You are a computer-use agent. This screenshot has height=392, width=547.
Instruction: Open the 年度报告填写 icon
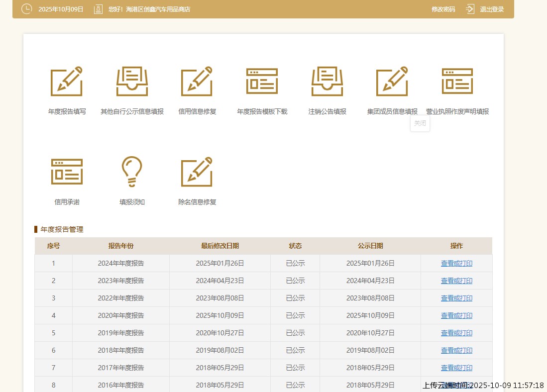(67, 81)
